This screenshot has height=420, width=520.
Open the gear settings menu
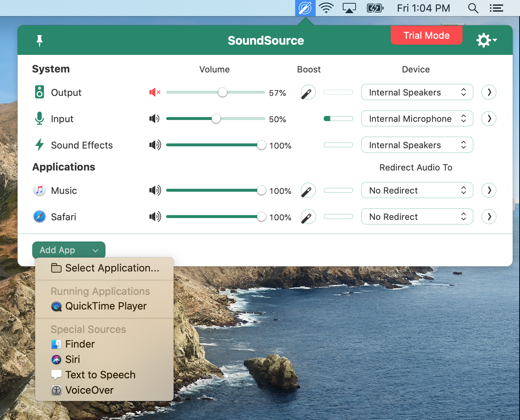click(x=486, y=40)
